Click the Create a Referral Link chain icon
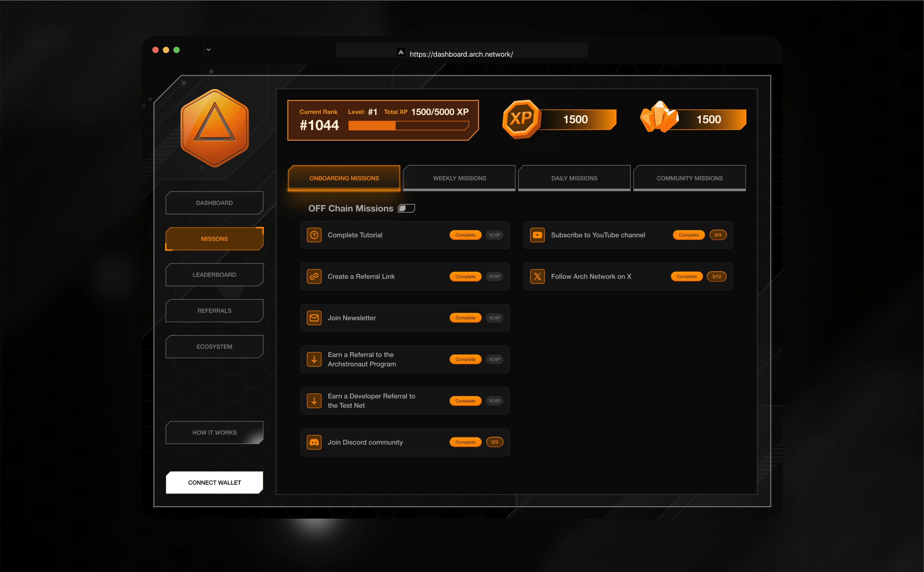 point(314,277)
